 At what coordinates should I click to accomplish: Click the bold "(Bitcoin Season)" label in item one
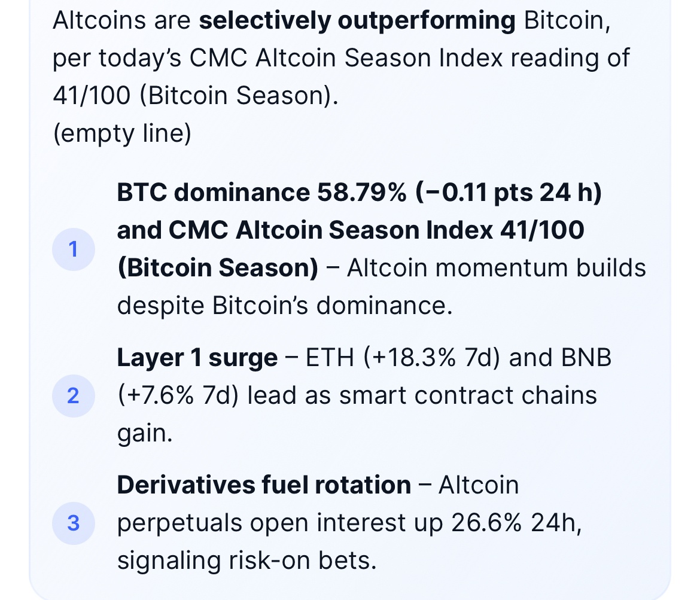pos(218,267)
